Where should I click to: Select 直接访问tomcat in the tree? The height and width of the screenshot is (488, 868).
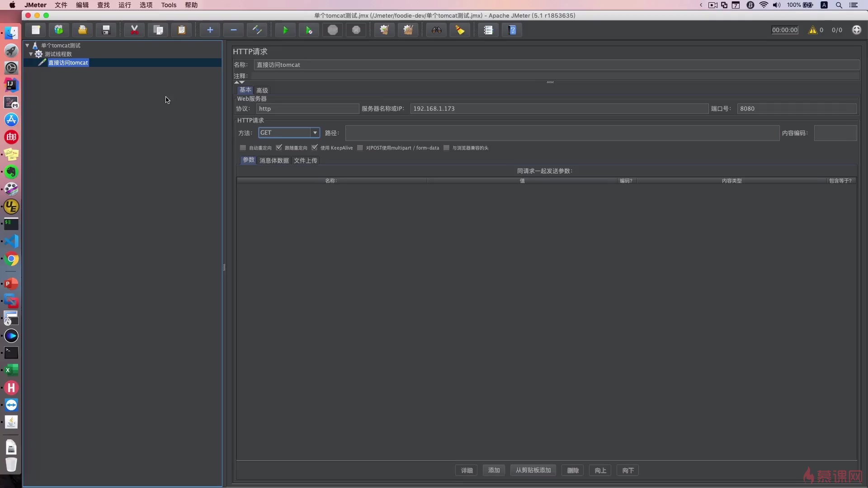pos(68,62)
